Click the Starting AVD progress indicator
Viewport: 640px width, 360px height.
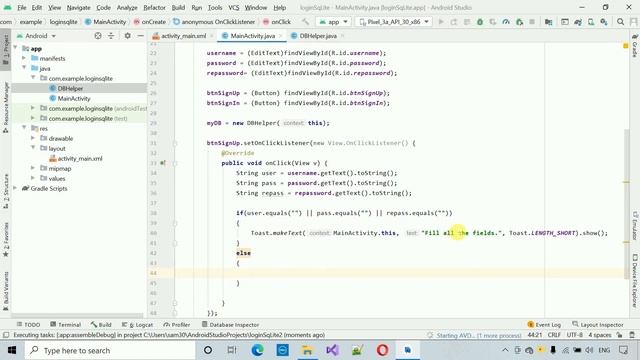pos(475,335)
